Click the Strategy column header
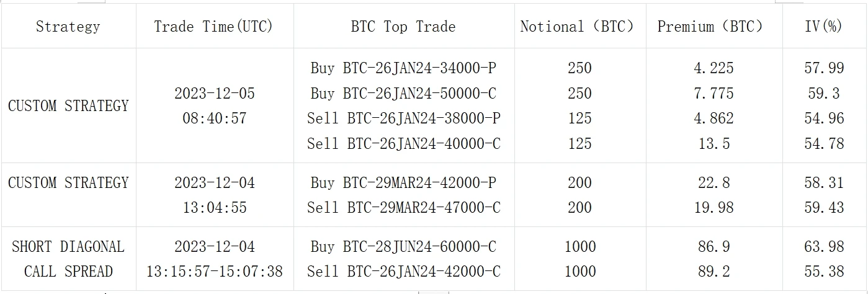The width and height of the screenshot is (868, 294). (68, 27)
